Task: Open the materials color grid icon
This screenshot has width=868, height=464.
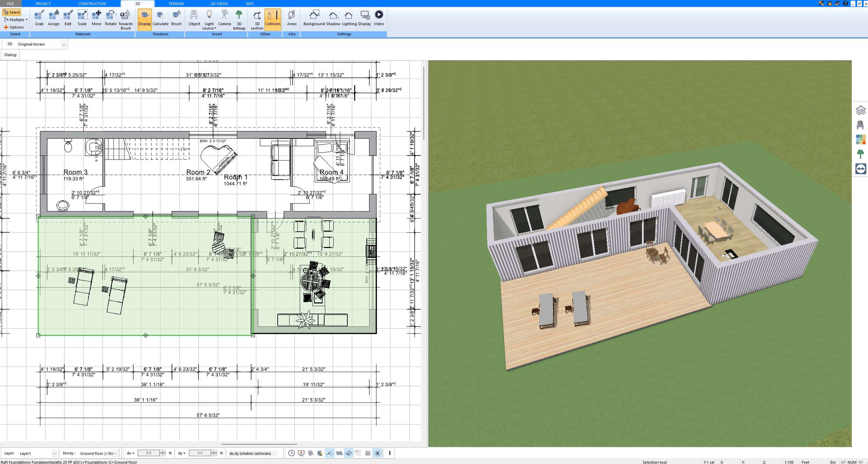Action: point(860,139)
